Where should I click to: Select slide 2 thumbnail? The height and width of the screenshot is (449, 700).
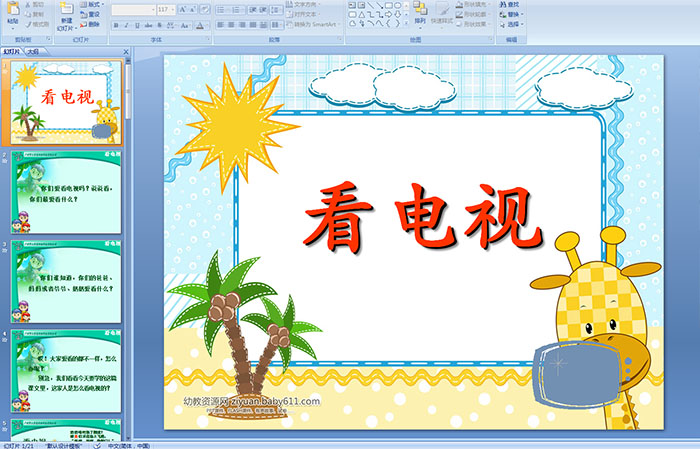tap(66, 192)
